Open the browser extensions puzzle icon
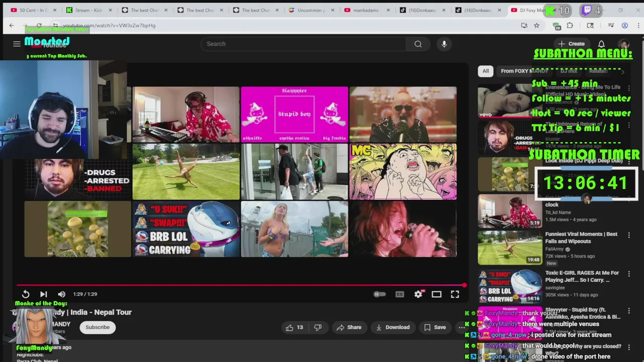644x362 pixels. 570,25
